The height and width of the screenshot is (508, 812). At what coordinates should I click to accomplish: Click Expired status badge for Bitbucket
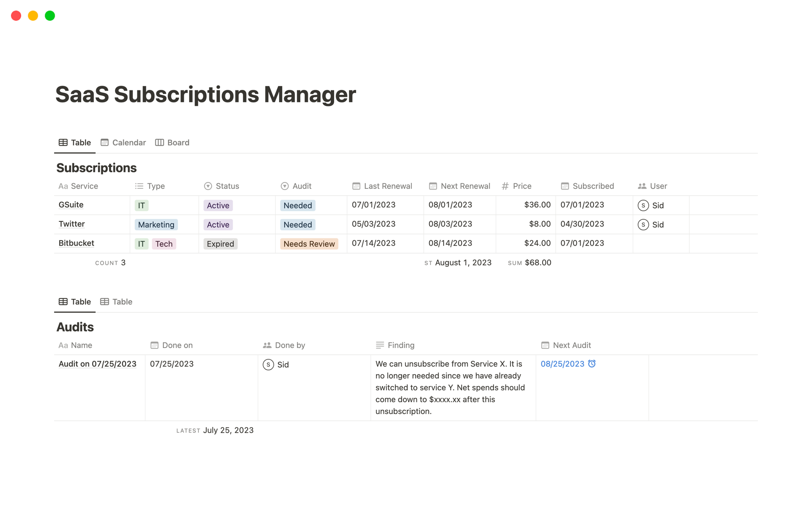[220, 243]
